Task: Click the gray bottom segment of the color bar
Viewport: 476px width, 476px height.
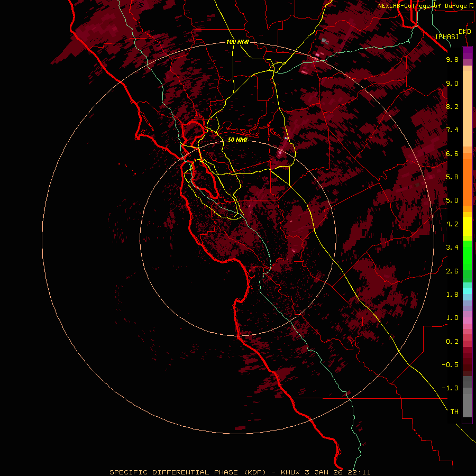Action: coord(467,401)
